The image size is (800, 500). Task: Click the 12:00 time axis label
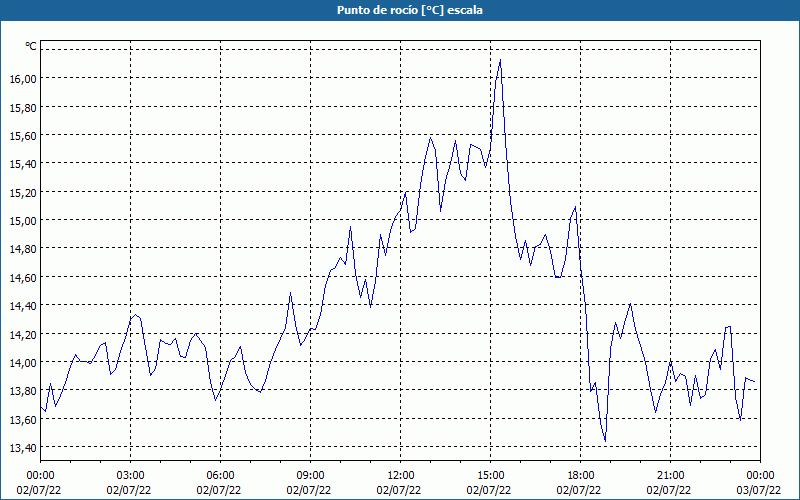(401, 476)
